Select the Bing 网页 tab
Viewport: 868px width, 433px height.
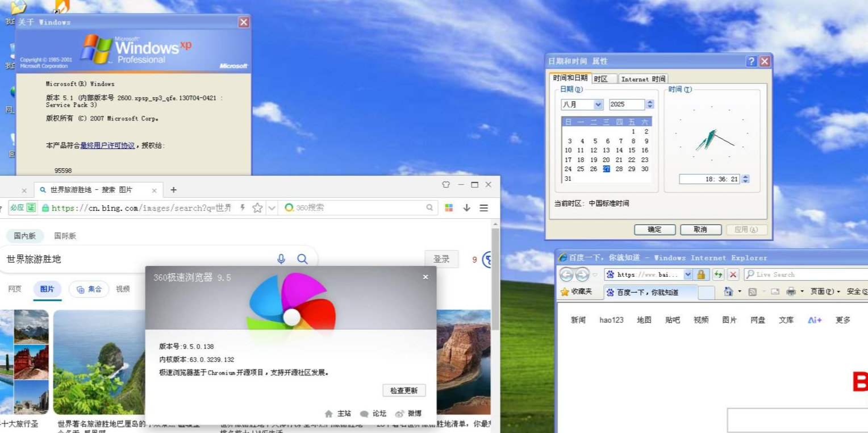[15, 289]
